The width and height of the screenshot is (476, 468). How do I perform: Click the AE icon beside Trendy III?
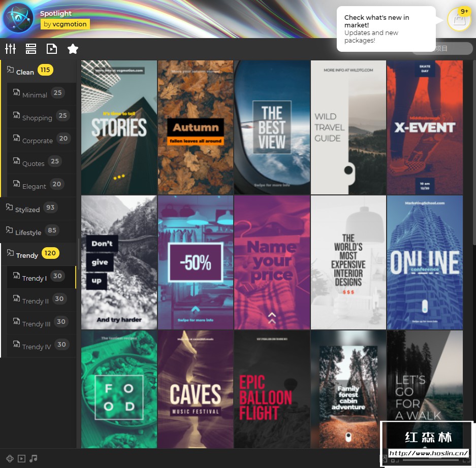pos(16,321)
